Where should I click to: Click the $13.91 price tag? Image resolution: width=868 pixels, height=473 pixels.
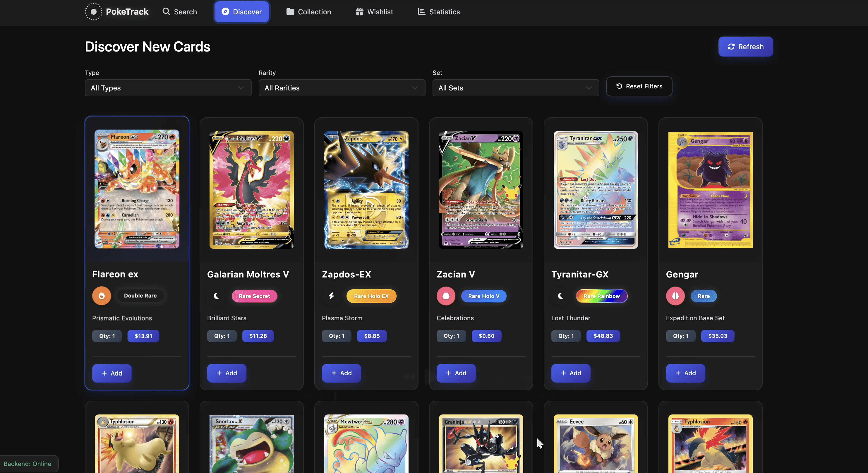coord(143,336)
